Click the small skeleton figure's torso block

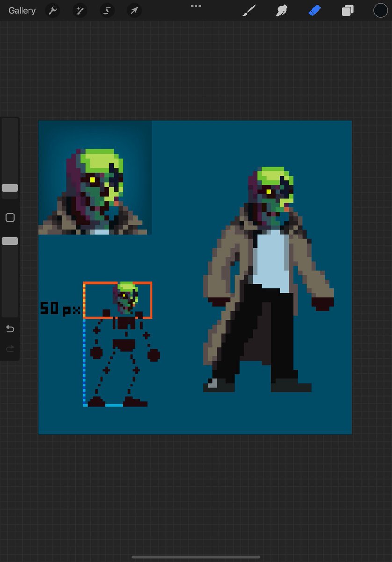pyautogui.click(x=124, y=323)
